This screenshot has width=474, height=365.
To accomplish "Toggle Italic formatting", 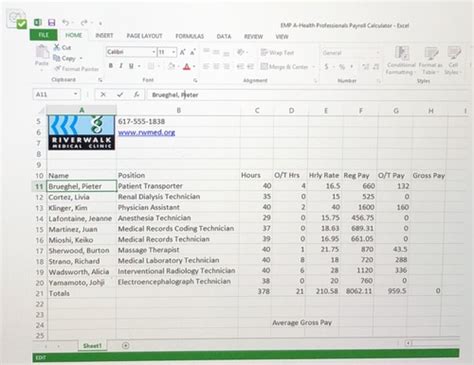I will [121, 66].
